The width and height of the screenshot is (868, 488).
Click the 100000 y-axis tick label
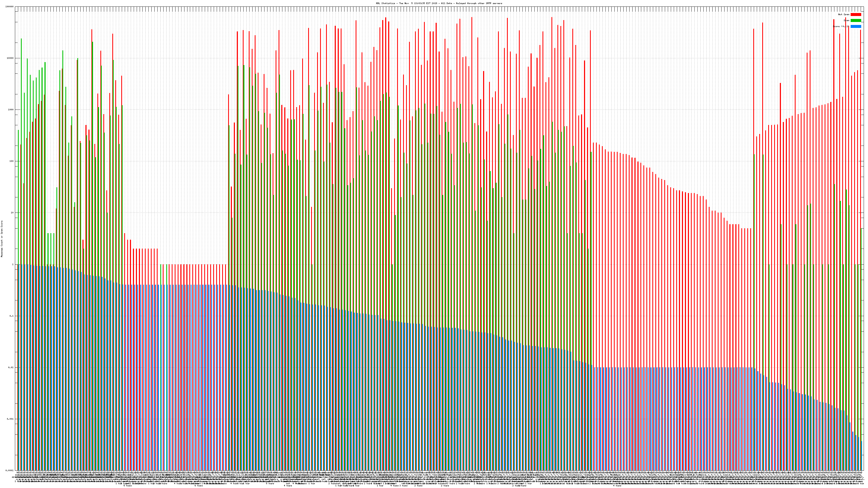[x=9, y=7]
